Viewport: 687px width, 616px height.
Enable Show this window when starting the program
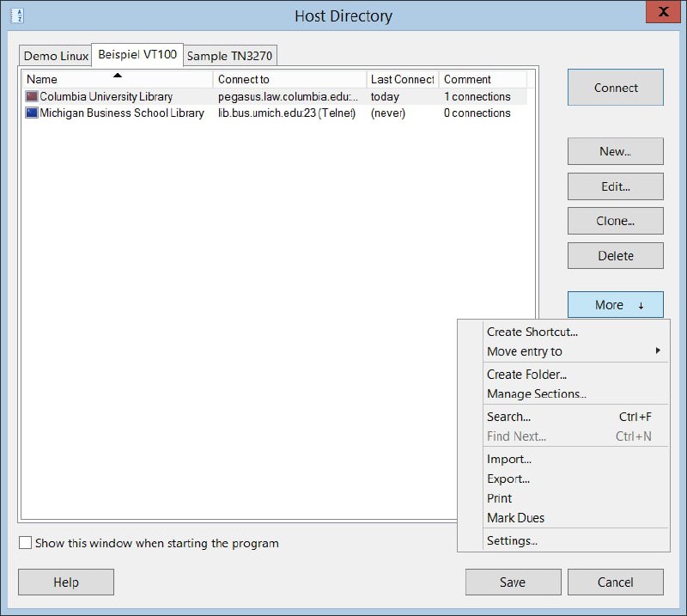[x=26, y=543]
